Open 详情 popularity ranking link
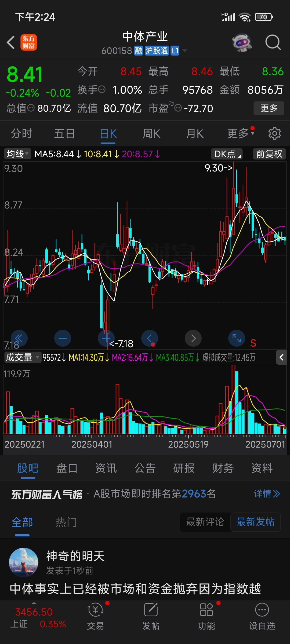290x644 pixels. coord(267,494)
